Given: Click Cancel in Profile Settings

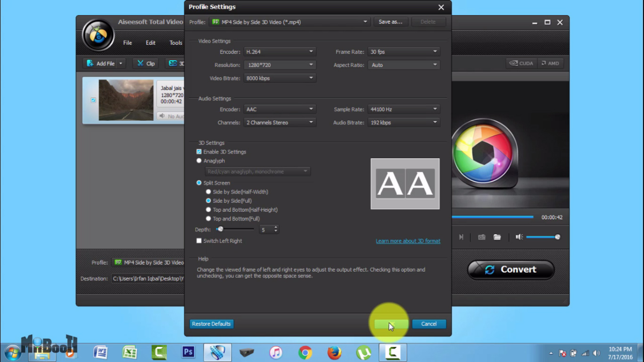Looking at the screenshot, I should [429, 324].
